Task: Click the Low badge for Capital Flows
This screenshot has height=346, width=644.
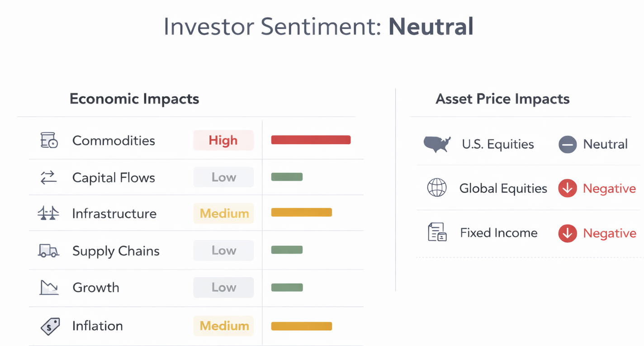Action: 224,177
